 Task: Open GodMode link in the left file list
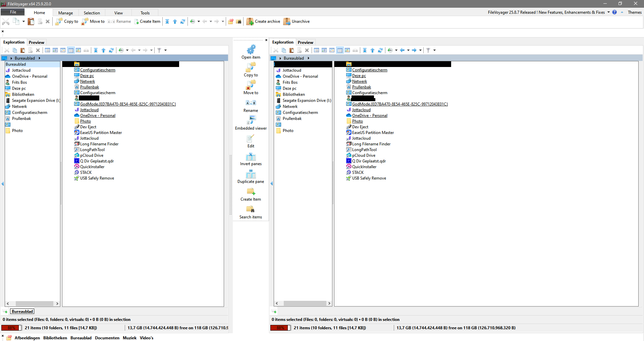127,104
